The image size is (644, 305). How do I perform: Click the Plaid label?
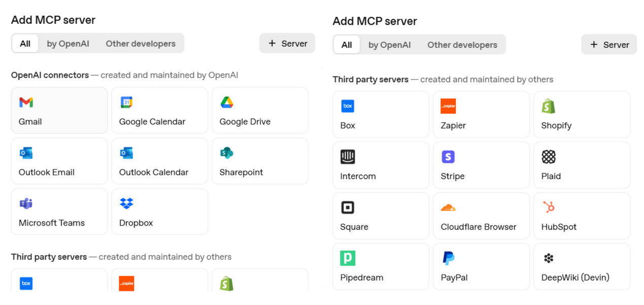(551, 176)
